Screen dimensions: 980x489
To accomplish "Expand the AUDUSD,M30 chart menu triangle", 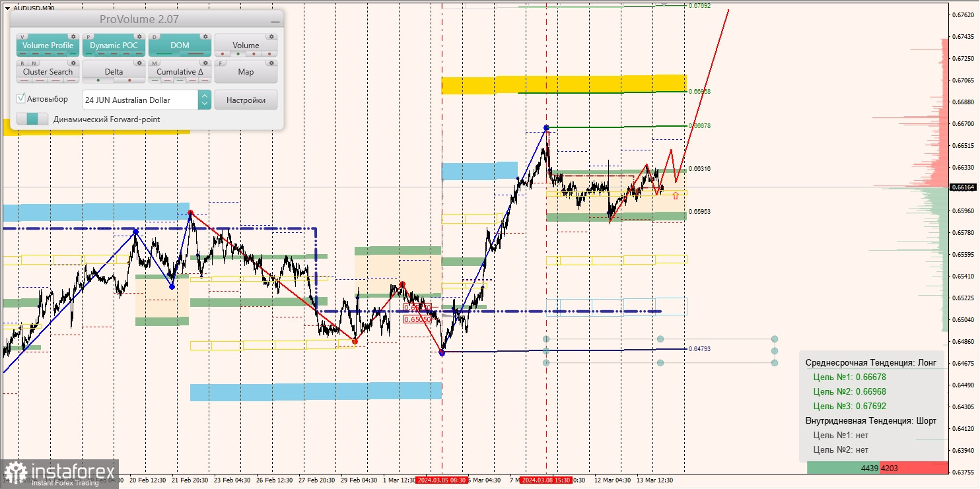I will (7, 8).
